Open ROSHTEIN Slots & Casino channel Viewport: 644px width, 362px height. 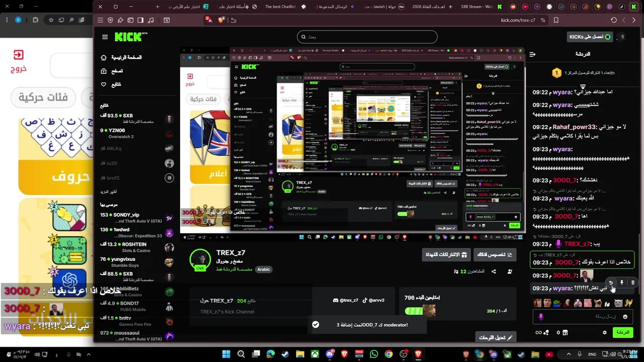coord(137,247)
